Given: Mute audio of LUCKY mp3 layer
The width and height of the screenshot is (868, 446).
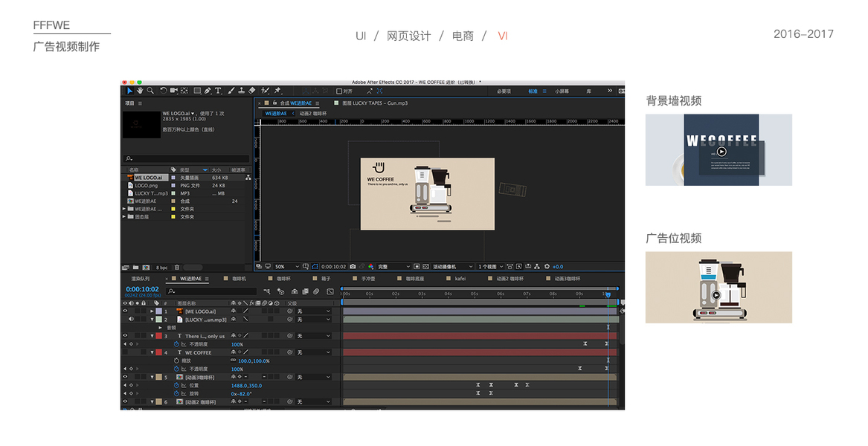Looking at the screenshot, I should pyautogui.click(x=131, y=320).
